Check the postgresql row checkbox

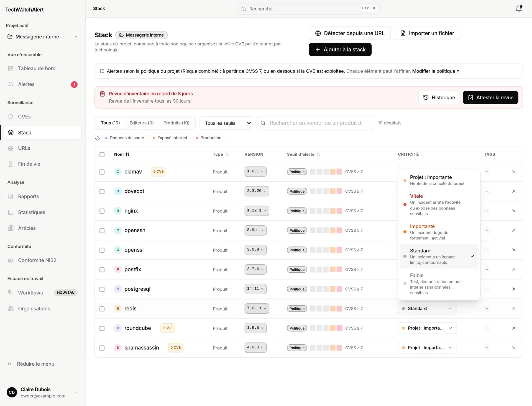click(102, 289)
